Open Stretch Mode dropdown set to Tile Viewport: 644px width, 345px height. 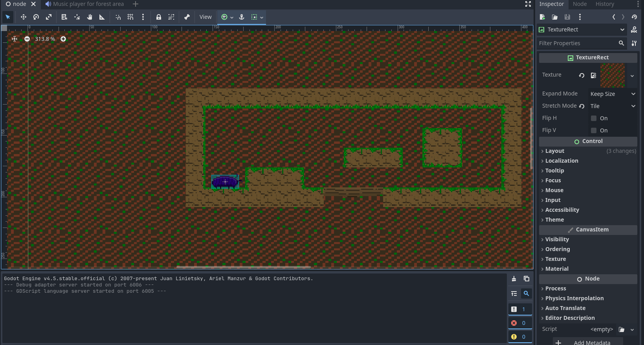pyautogui.click(x=613, y=106)
